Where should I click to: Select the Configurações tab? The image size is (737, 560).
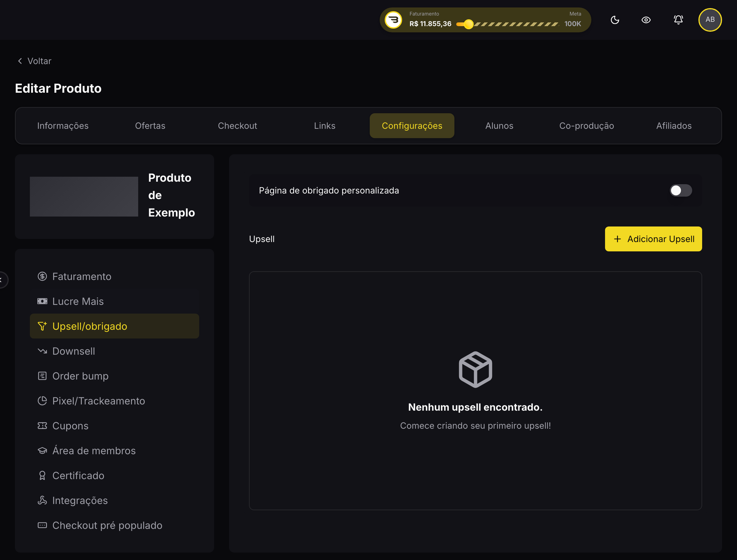(x=412, y=126)
